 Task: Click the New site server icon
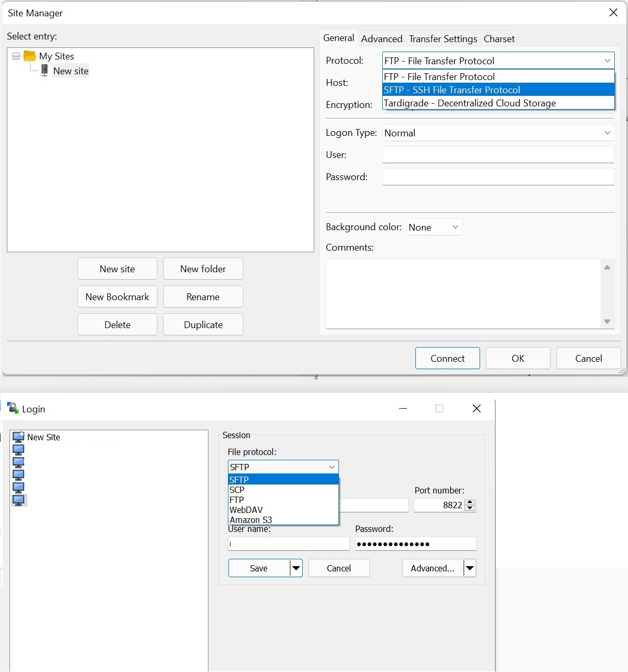click(45, 71)
